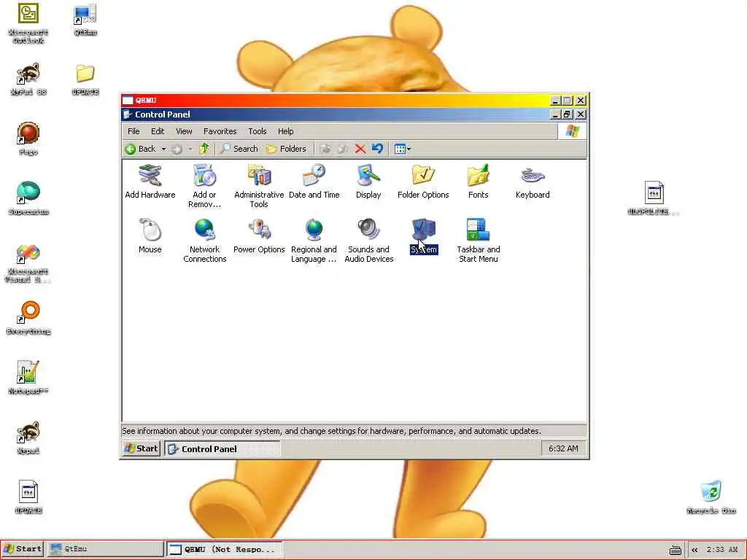This screenshot has width=747, height=560.
Task: Switch to QtEmu taskbar button
Action: coord(105,549)
